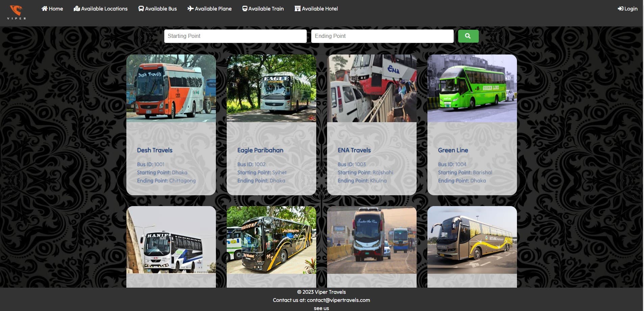Image resolution: width=644 pixels, height=311 pixels.
Task: Select the Desh Travels bus photo
Action: [171, 88]
